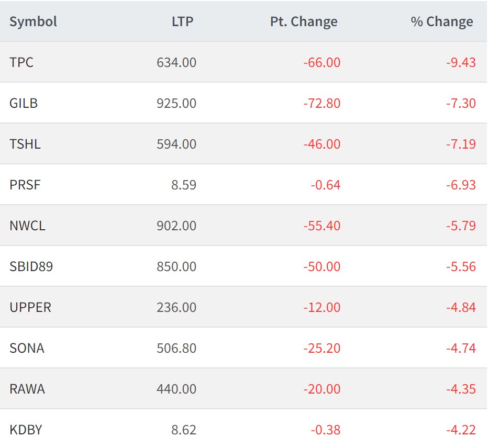Screen dimensions: 488x448
Task: Click the Symbol column header
Action: [x=33, y=21]
